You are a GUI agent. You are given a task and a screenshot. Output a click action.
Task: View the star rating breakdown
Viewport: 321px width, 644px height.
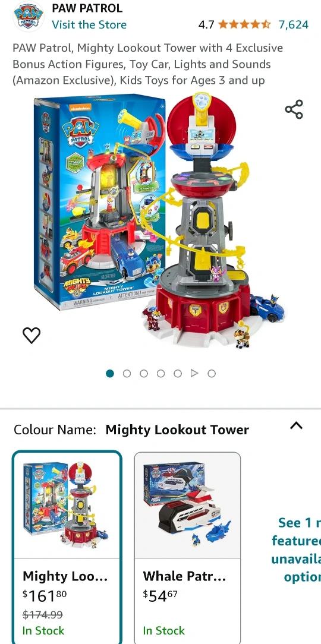244,24
